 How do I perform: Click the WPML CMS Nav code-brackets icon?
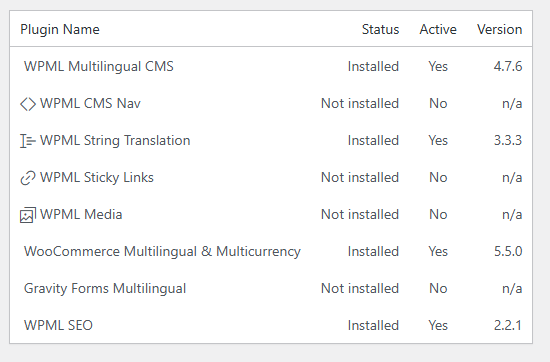(28, 104)
